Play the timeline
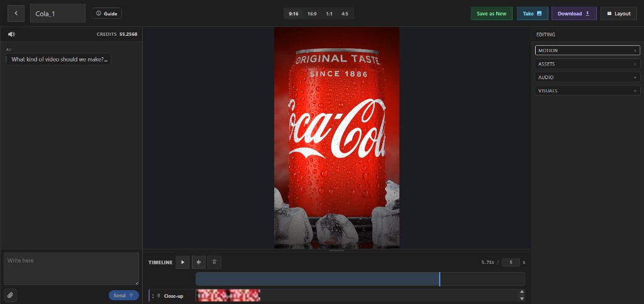This screenshot has width=644, height=304. [x=182, y=262]
